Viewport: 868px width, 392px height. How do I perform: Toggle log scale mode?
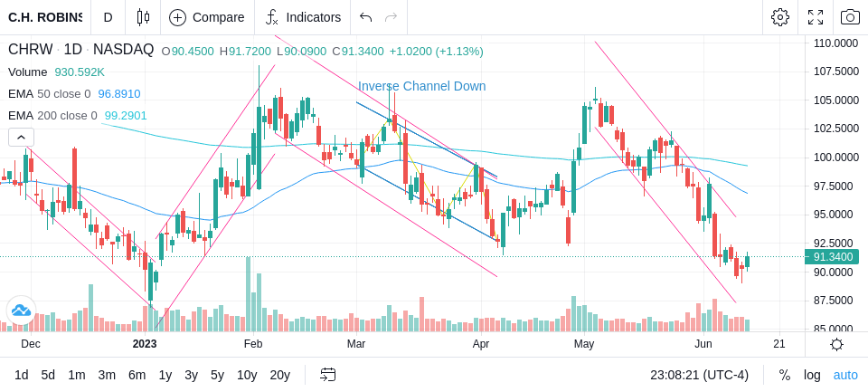(812, 375)
